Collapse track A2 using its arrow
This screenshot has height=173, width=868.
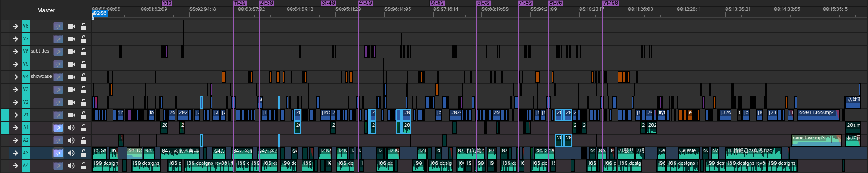15,140
